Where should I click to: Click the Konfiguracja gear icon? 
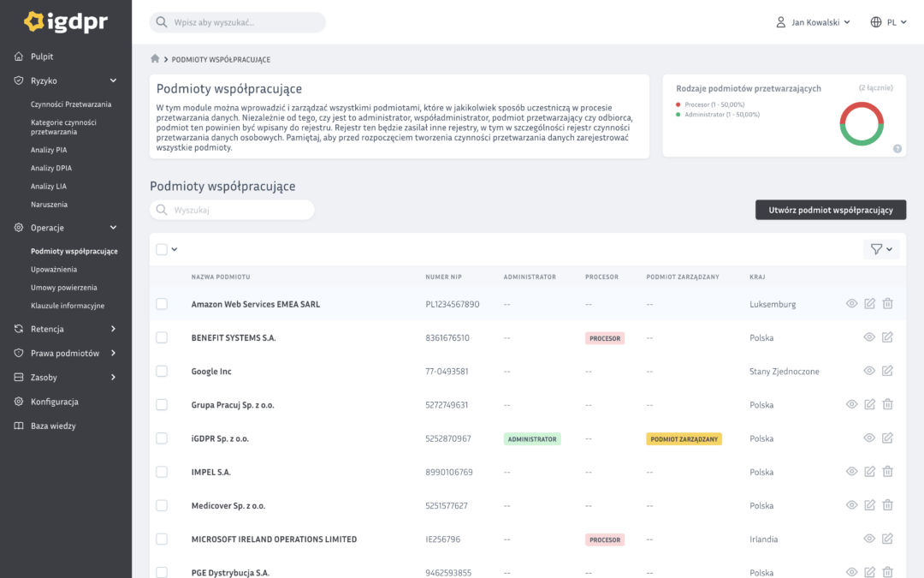[19, 401]
